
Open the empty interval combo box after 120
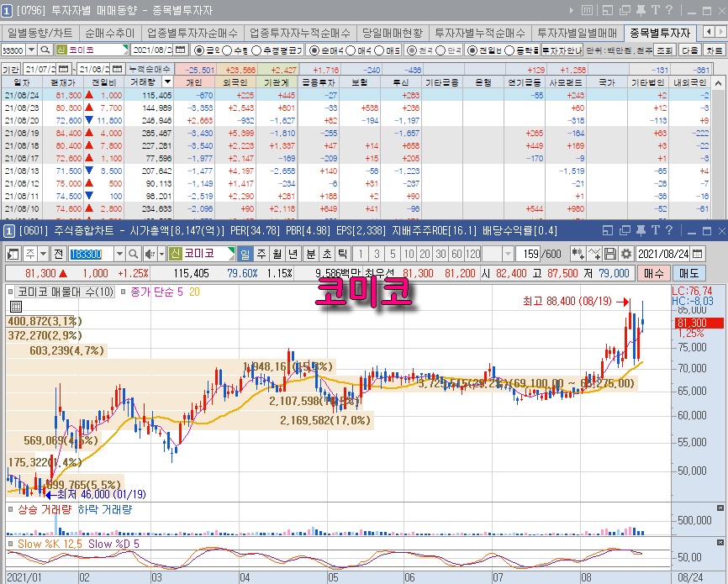click(498, 254)
